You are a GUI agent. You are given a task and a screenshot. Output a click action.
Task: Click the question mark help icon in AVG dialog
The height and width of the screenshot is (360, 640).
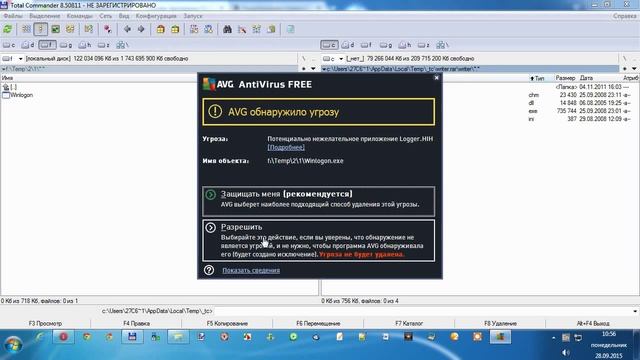coord(209,270)
